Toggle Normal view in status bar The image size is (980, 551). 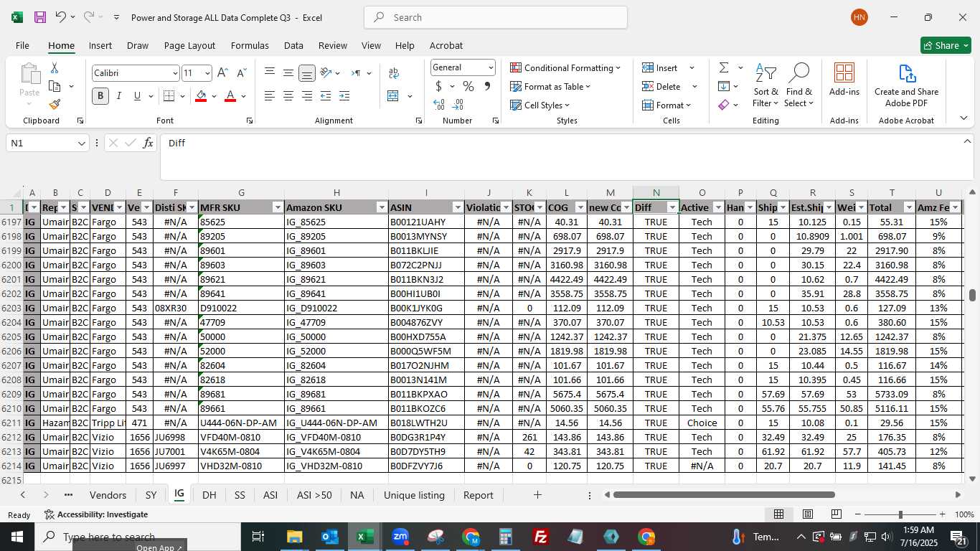779,514
